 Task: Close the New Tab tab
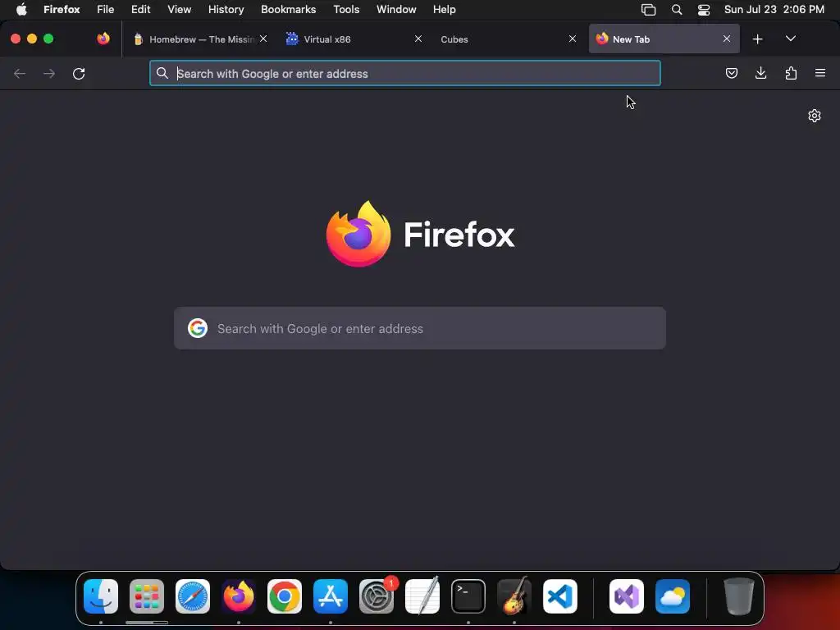pos(727,39)
